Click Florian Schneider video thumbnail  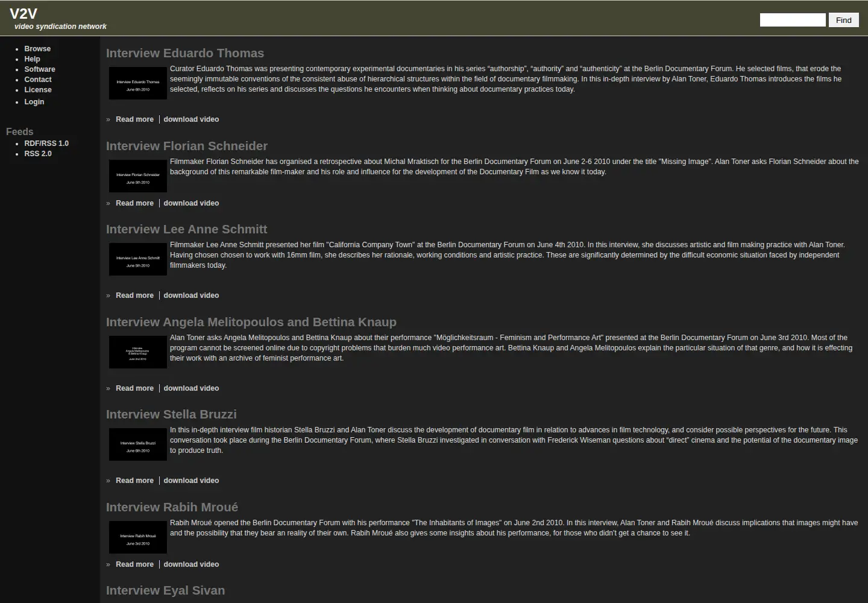pyautogui.click(x=138, y=176)
